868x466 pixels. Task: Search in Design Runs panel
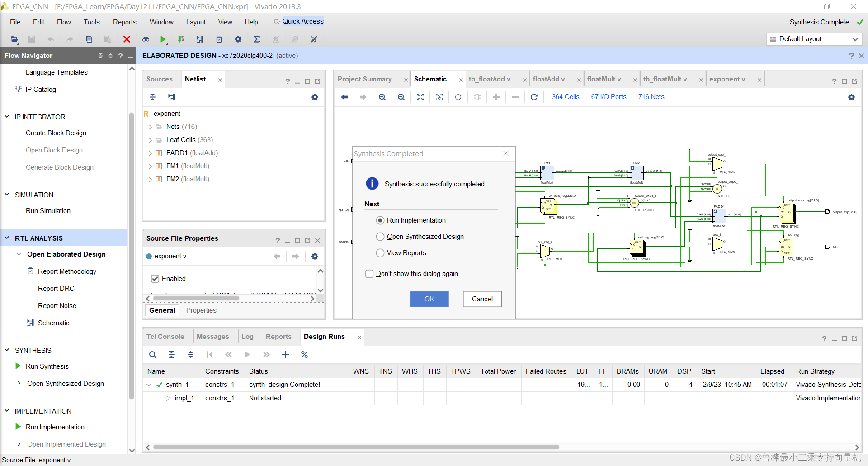pos(152,355)
